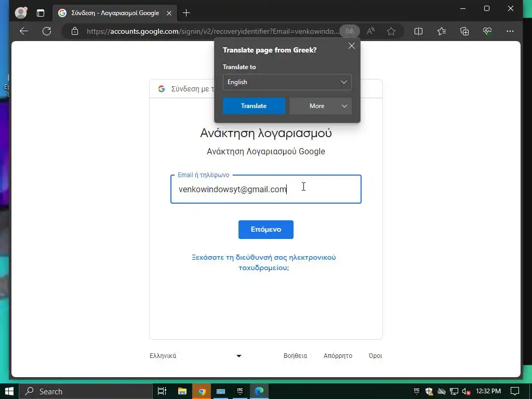532x399 pixels.
Task: Close the Google sign-in browser tab
Action: [x=169, y=13]
